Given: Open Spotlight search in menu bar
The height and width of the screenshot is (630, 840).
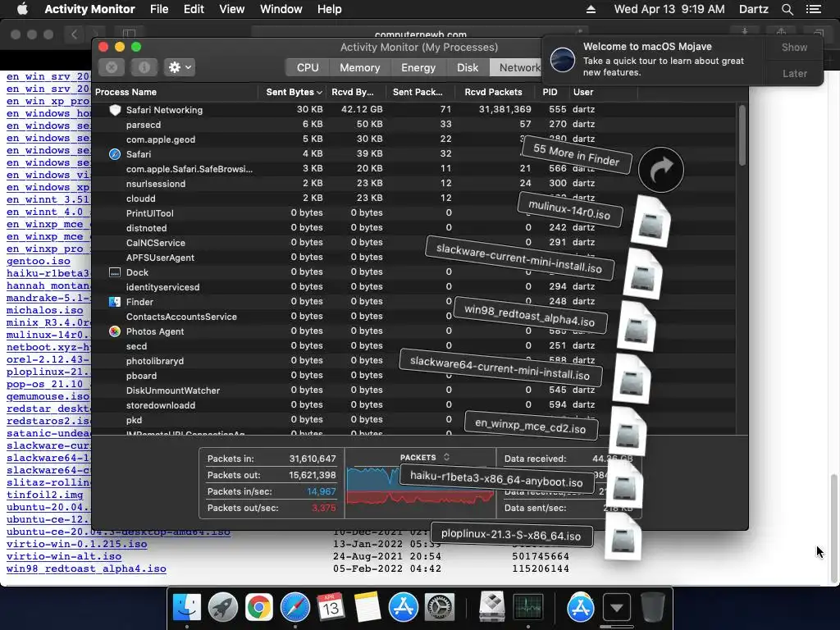Looking at the screenshot, I should 787,9.
